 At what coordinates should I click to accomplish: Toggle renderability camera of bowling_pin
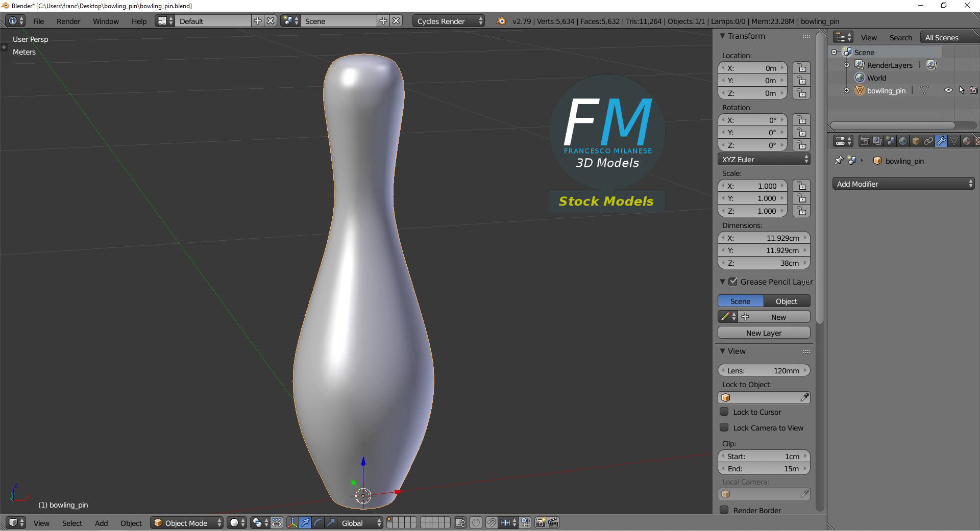[x=974, y=90]
